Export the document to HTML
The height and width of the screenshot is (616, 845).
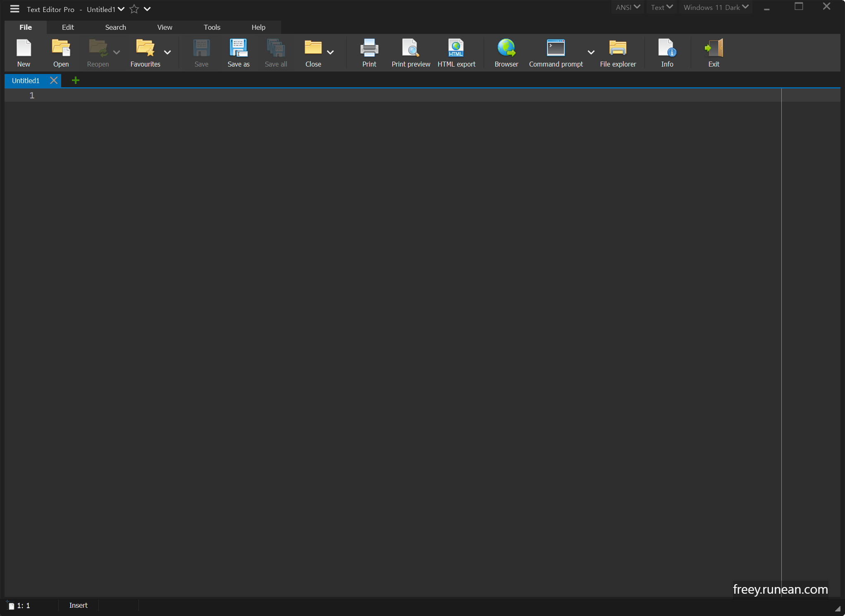pyautogui.click(x=456, y=53)
